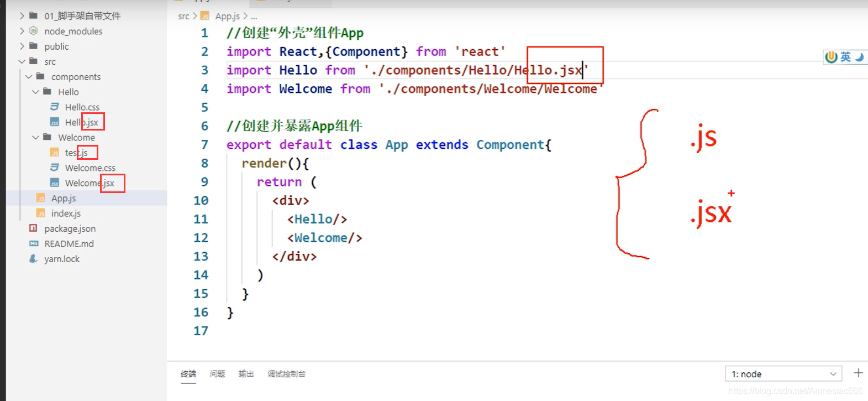The image size is (868, 401).
Task: Click App.js in the breadcrumb
Action: click(x=228, y=17)
